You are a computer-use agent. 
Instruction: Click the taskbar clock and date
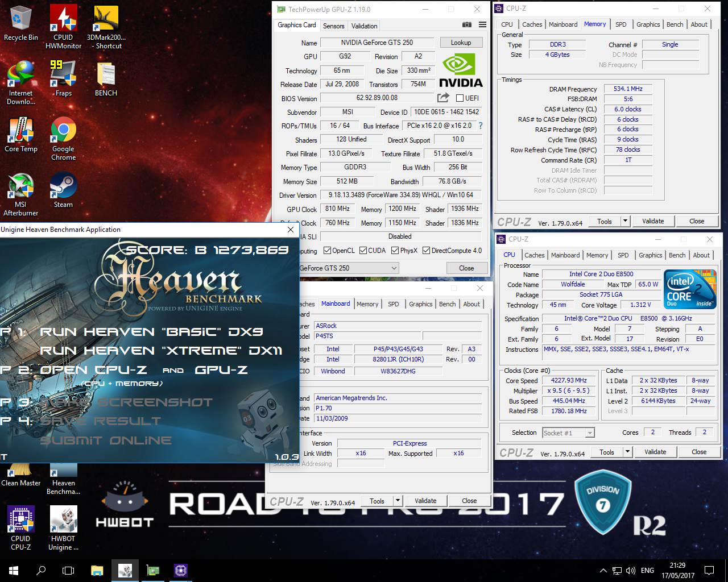tap(677, 570)
